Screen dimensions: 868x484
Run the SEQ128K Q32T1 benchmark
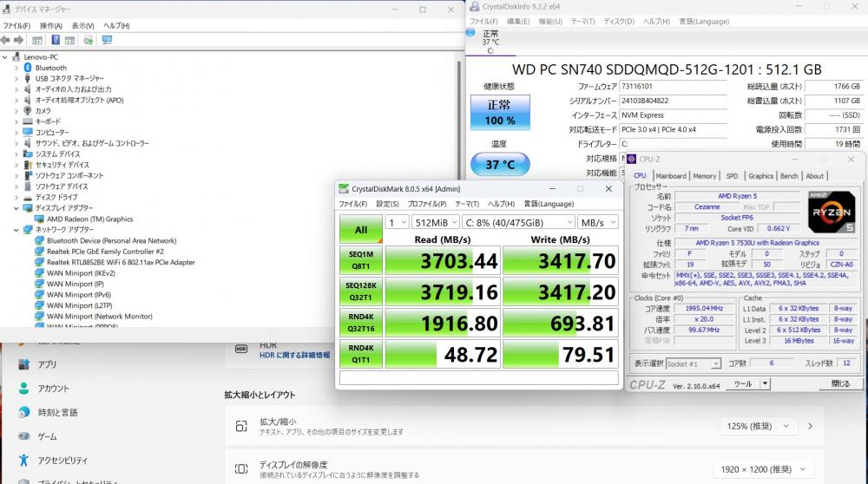361,291
